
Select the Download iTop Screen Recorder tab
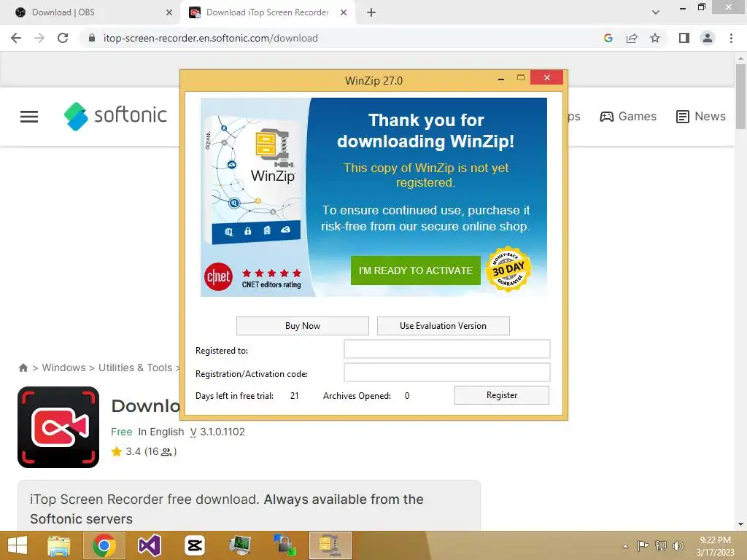(267, 12)
